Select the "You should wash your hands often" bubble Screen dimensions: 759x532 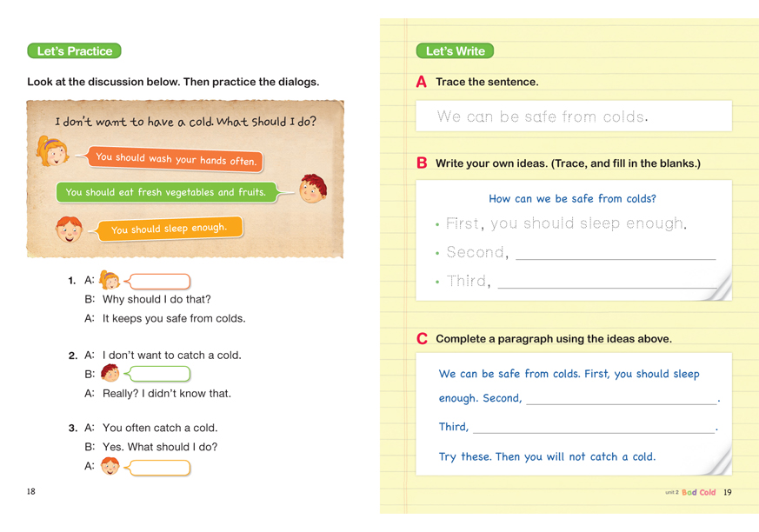(176, 159)
